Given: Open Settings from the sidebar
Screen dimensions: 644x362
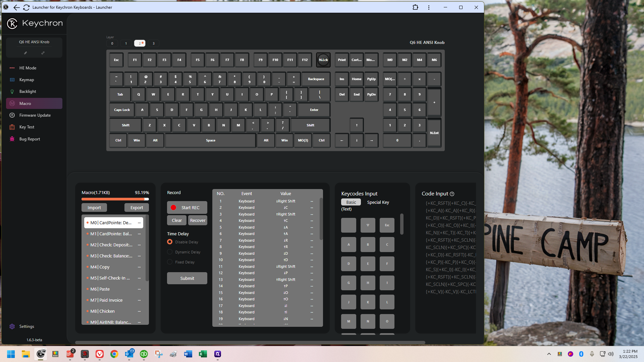Looking at the screenshot, I should tap(26, 326).
